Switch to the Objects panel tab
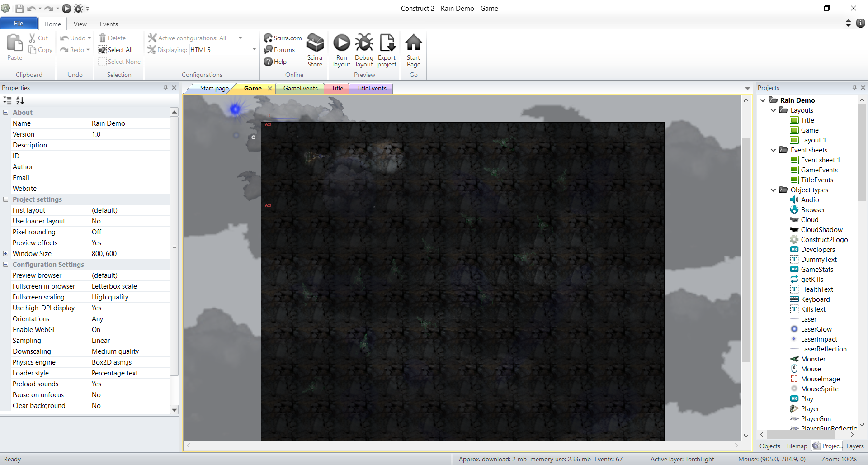Screen dimensions: 868x465 [769, 446]
